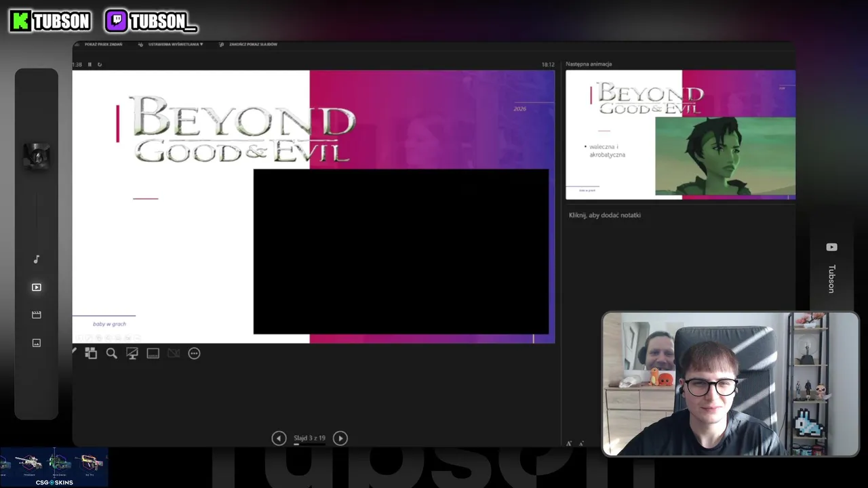Pause the presentation timer
Image resolution: width=868 pixels, height=488 pixels.
[90, 64]
